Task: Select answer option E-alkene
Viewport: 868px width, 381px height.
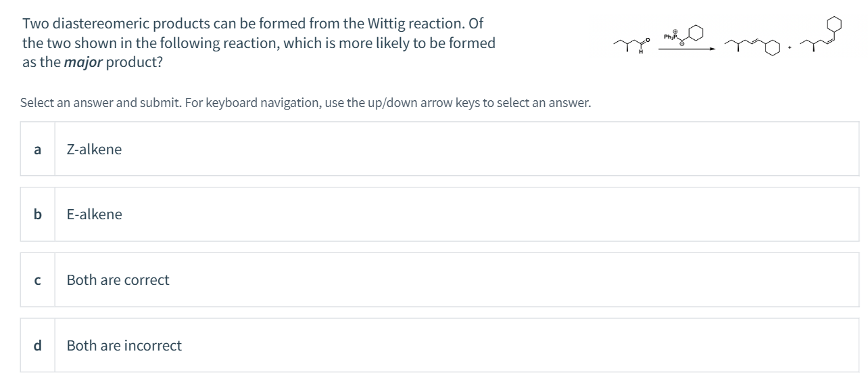Action: 439,215
